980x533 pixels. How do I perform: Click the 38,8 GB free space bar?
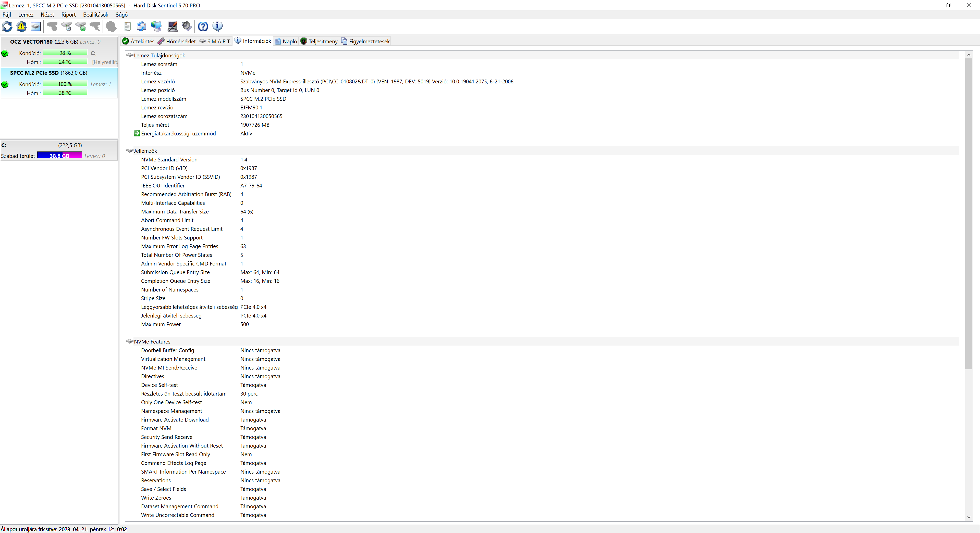point(59,156)
